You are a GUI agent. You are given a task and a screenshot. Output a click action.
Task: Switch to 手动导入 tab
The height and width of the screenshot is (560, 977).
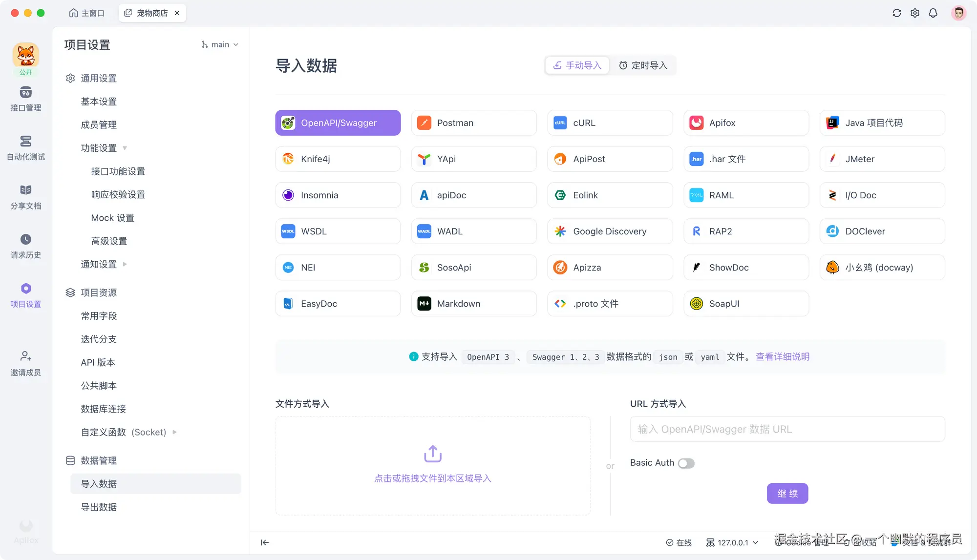[x=577, y=65]
